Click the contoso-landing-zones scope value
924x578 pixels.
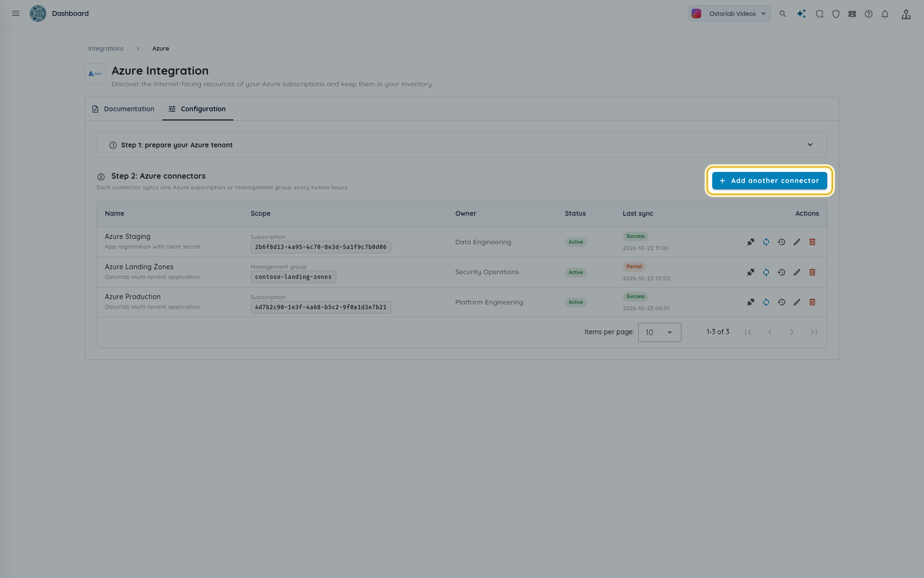click(x=294, y=277)
